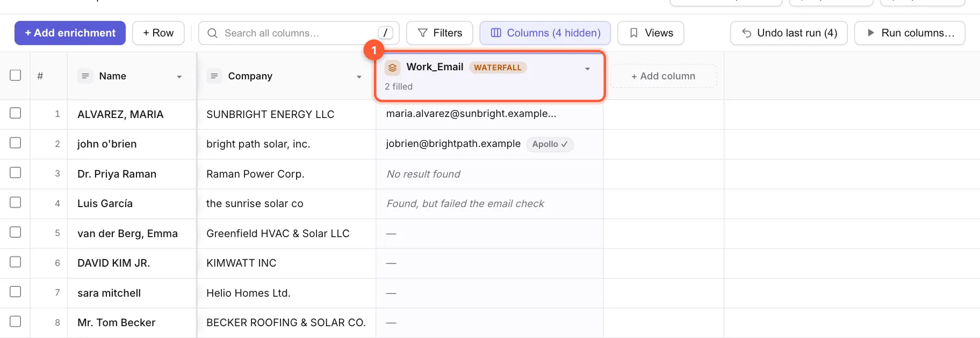Select the maria.alvarez@sunbright email cell
The image size is (980, 338).
point(489,114)
